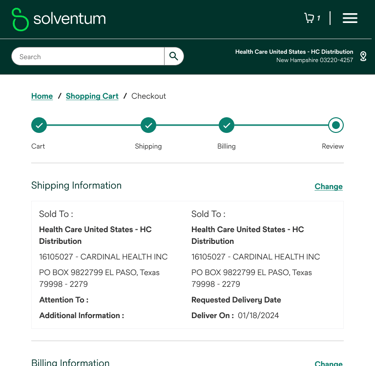Click the Billing Information heading
Viewport: 375px width, 366px height.
click(70, 362)
